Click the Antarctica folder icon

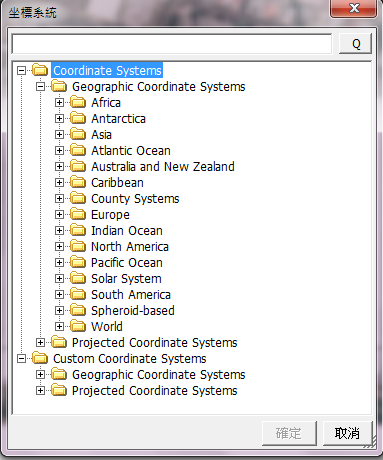pyautogui.click(x=78, y=118)
